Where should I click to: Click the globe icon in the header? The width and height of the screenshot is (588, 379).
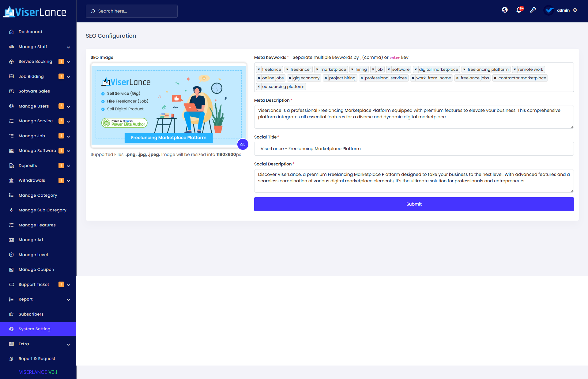505,10
